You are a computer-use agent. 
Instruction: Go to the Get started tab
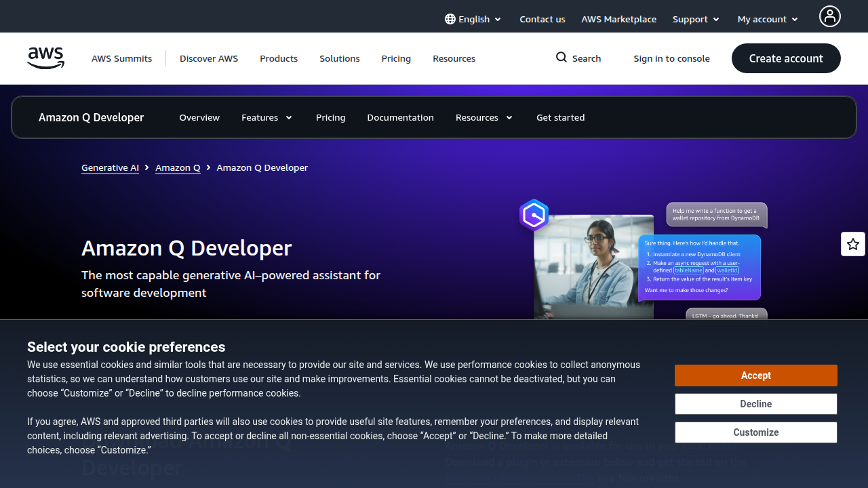pyautogui.click(x=560, y=117)
